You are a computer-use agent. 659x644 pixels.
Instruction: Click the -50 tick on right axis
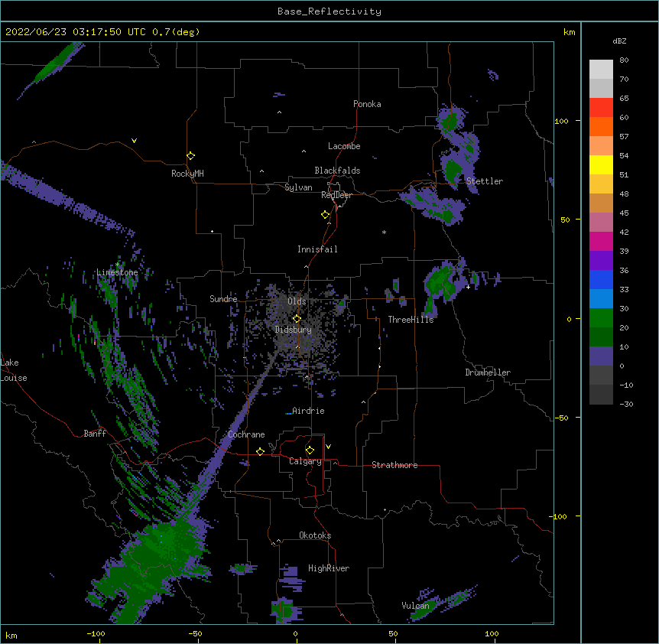pos(561,418)
